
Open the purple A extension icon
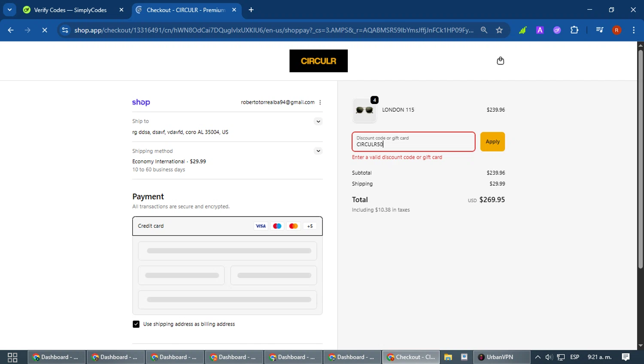540,30
